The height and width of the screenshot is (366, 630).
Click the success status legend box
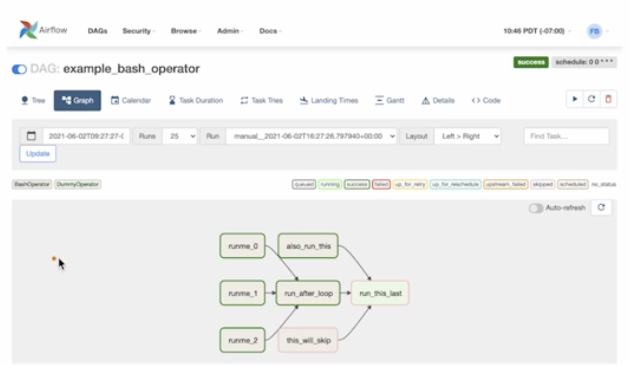coord(357,184)
